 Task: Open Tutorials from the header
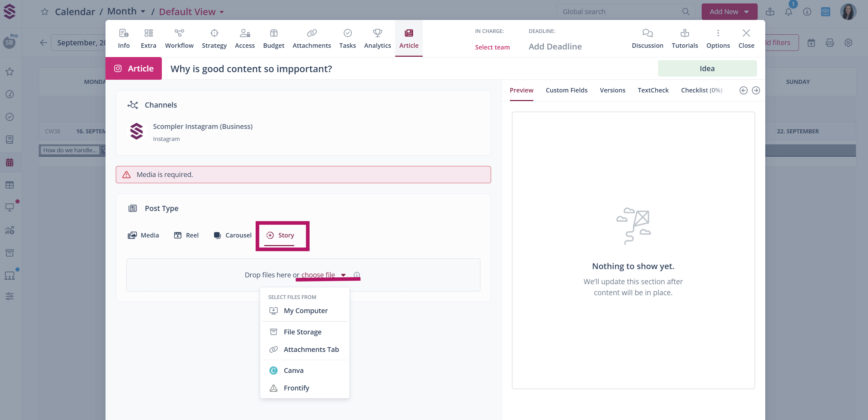click(x=685, y=38)
